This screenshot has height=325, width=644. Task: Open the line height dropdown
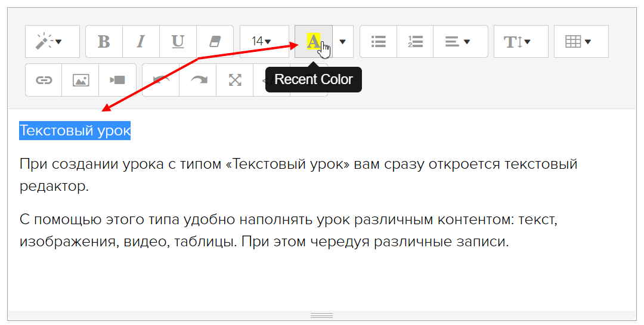point(517,42)
